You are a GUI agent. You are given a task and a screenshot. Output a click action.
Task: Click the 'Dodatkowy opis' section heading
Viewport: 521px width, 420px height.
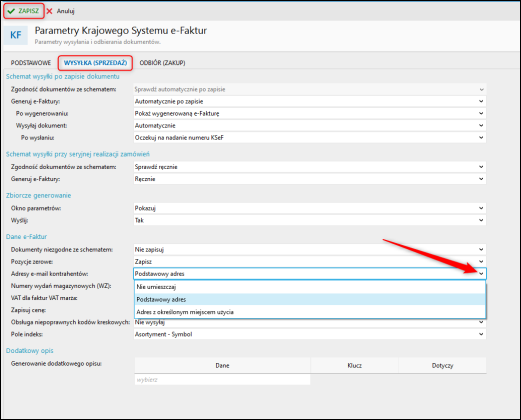pos(30,351)
